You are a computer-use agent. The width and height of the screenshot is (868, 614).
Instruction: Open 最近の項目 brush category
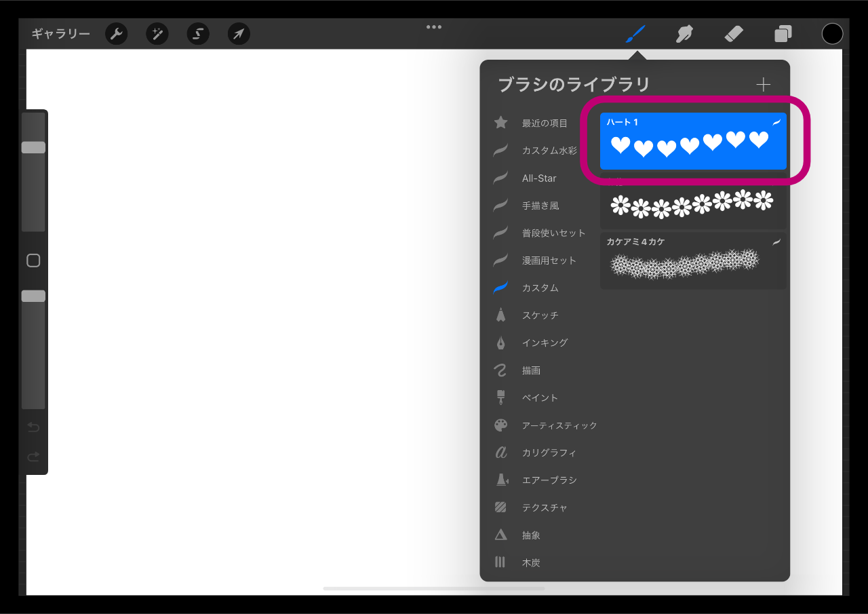(x=545, y=123)
